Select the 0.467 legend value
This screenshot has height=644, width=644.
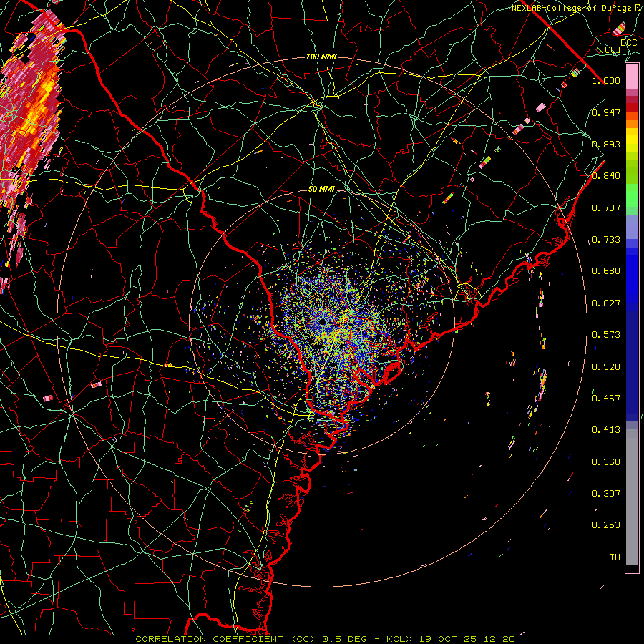pos(606,398)
